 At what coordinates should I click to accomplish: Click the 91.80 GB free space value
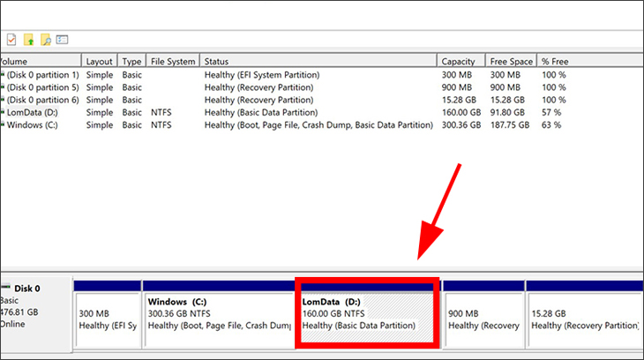507,112
